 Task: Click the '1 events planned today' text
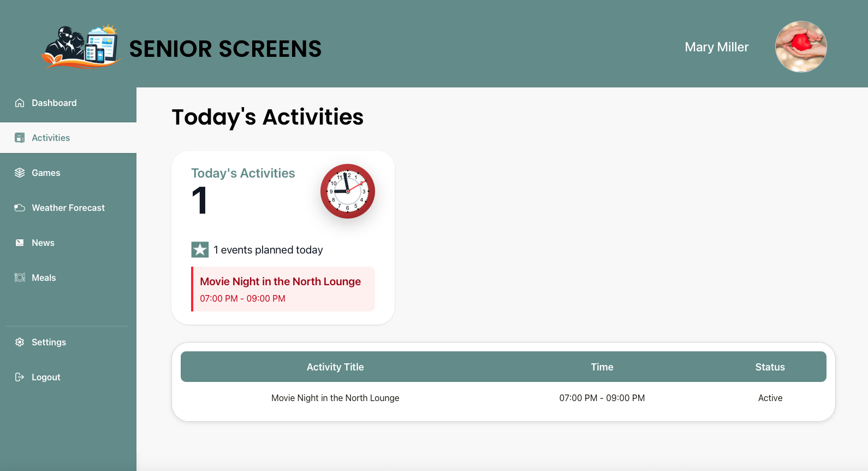click(268, 250)
